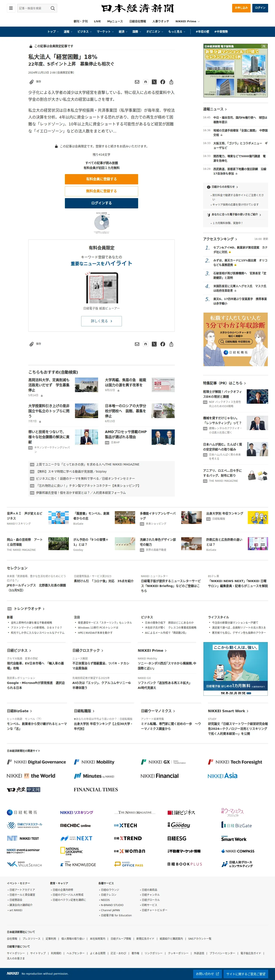Click the top X share icon
The height and width of the screenshot is (980, 275).
click(154, 82)
